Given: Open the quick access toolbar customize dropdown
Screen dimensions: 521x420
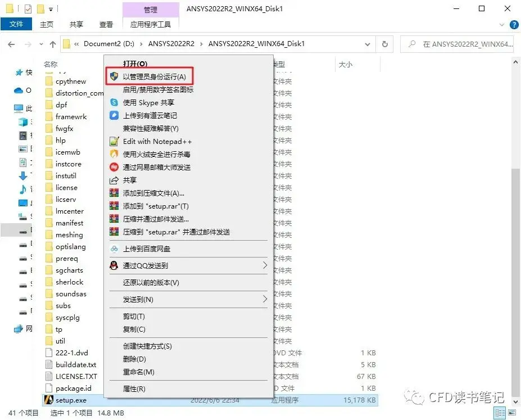Looking at the screenshot, I should pos(51,10).
